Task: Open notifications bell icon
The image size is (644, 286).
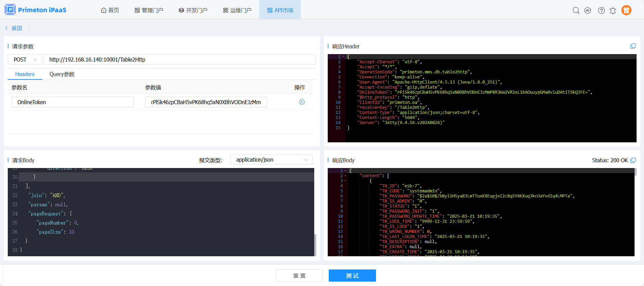Action: pos(613,10)
